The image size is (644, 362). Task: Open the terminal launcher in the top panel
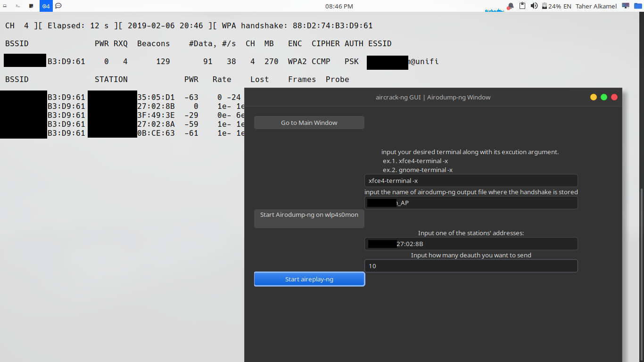coord(18,6)
